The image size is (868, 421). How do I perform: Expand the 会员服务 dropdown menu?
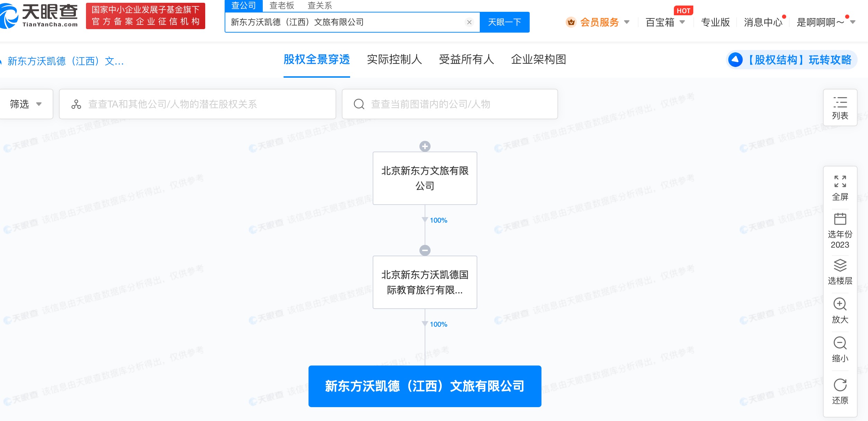(599, 22)
